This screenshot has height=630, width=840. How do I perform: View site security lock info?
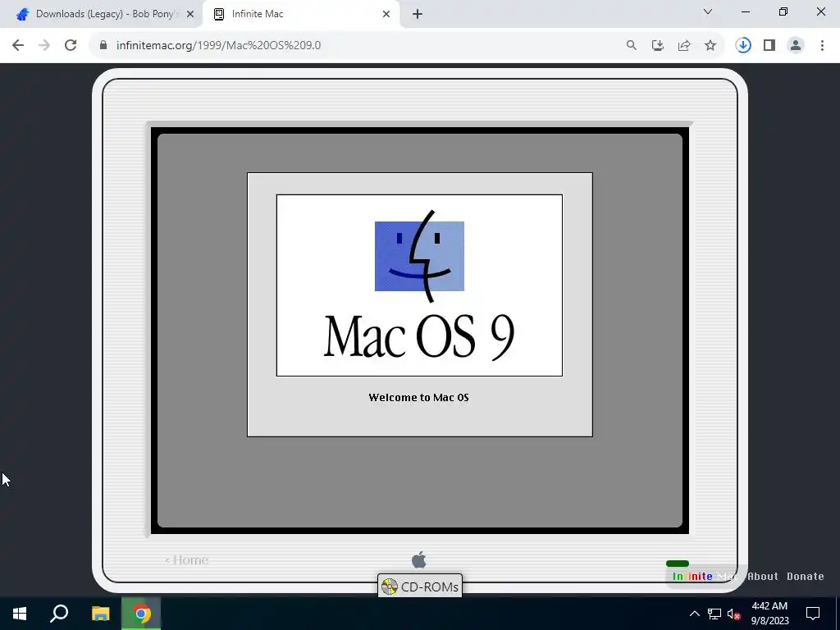pos(103,45)
